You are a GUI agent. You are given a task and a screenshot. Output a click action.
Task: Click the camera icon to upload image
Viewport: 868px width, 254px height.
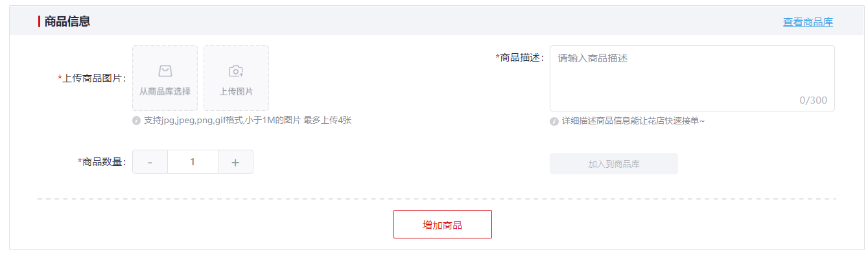pyautogui.click(x=236, y=71)
